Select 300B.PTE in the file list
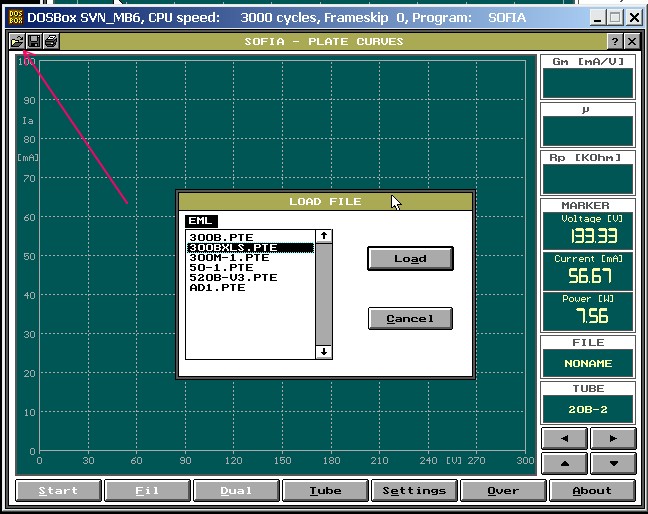 pos(221,237)
